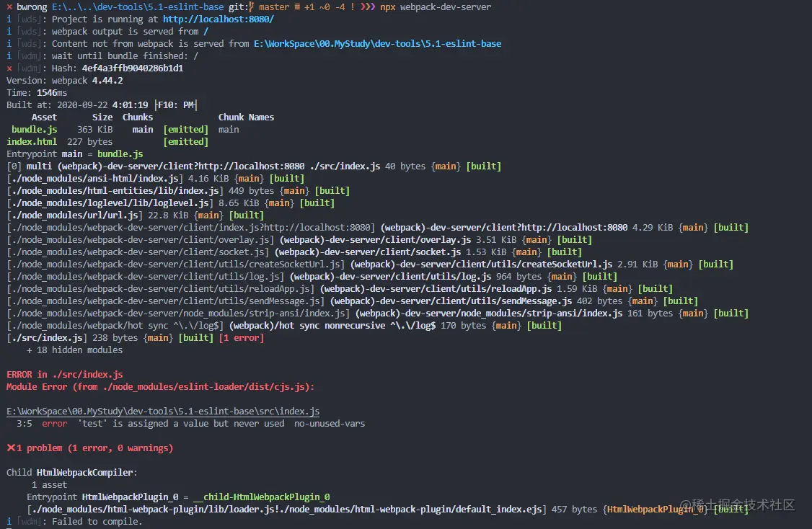Click the build time 1546ms
The width and height of the screenshot is (812, 529).
pyautogui.click(x=51, y=93)
